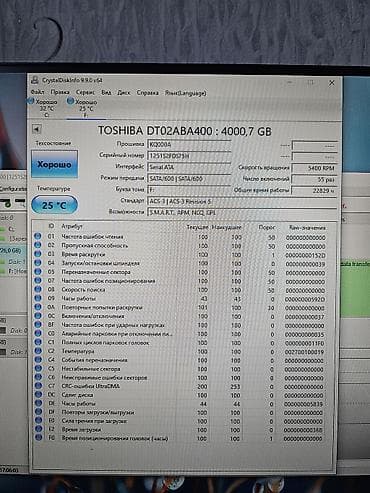370x493 pixels.
Task: Click the 25 °C temperature button
Action: (x=54, y=205)
